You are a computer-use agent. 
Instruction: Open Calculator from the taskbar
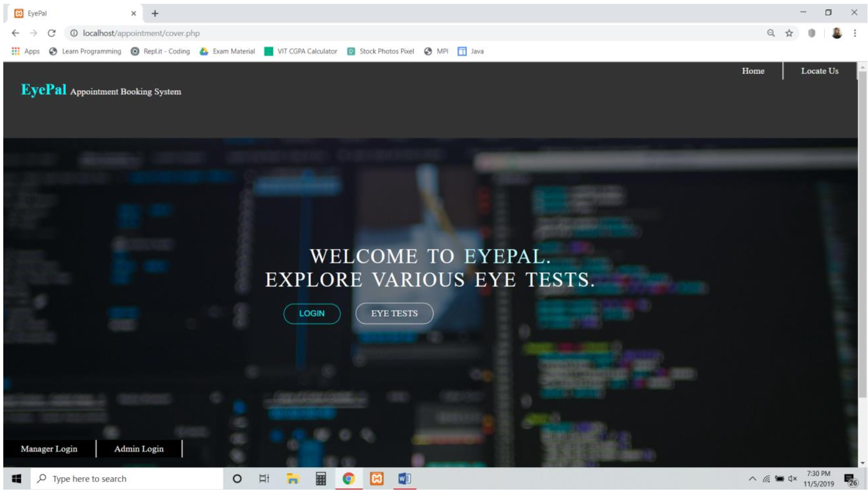321,479
